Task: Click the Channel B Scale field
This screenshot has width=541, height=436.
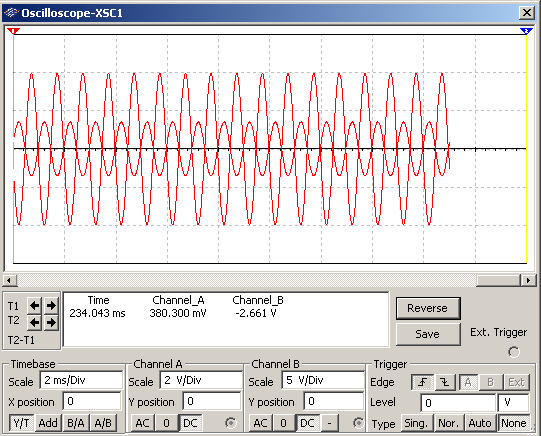Action: coord(323,380)
